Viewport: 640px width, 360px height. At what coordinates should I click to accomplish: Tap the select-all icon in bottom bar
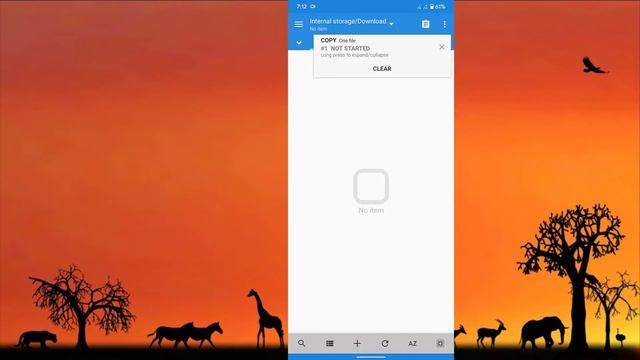(x=440, y=343)
